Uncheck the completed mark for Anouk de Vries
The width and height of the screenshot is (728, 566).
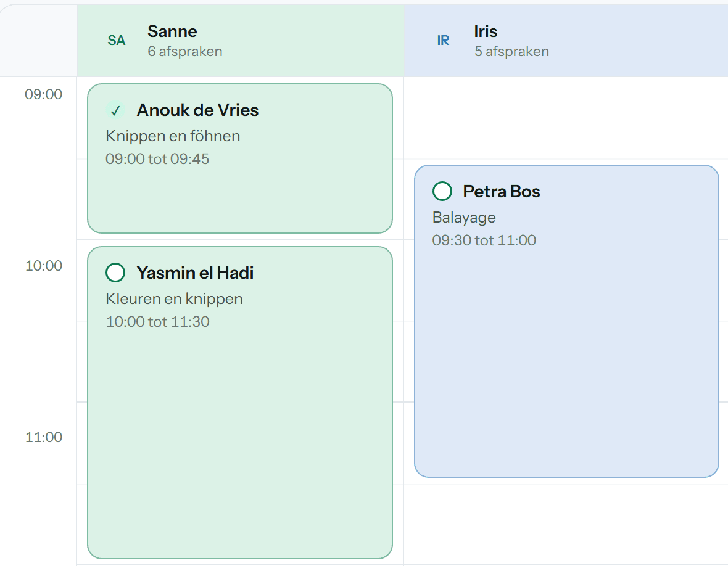(x=115, y=110)
